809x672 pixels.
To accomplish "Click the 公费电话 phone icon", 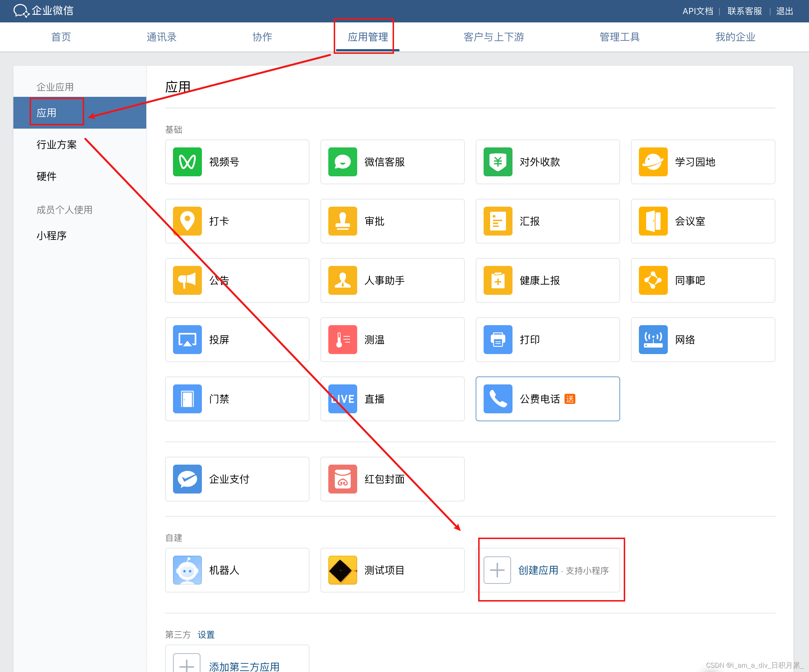I will click(x=498, y=399).
